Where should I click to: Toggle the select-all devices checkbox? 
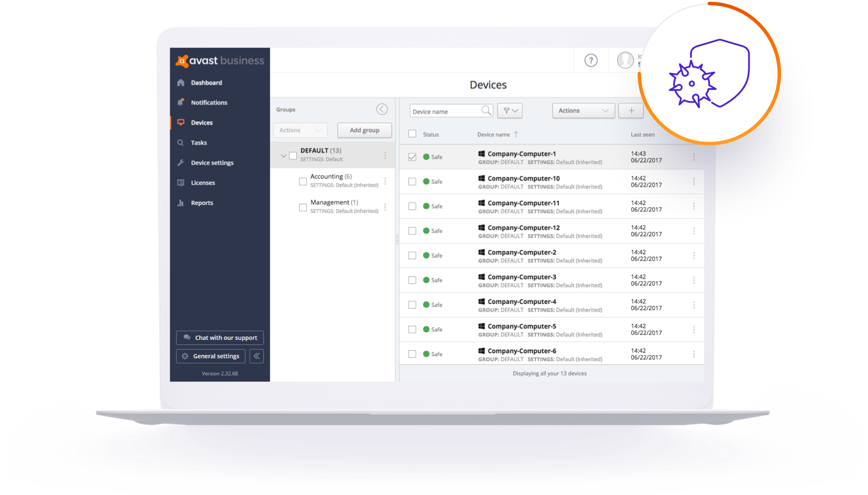point(412,134)
